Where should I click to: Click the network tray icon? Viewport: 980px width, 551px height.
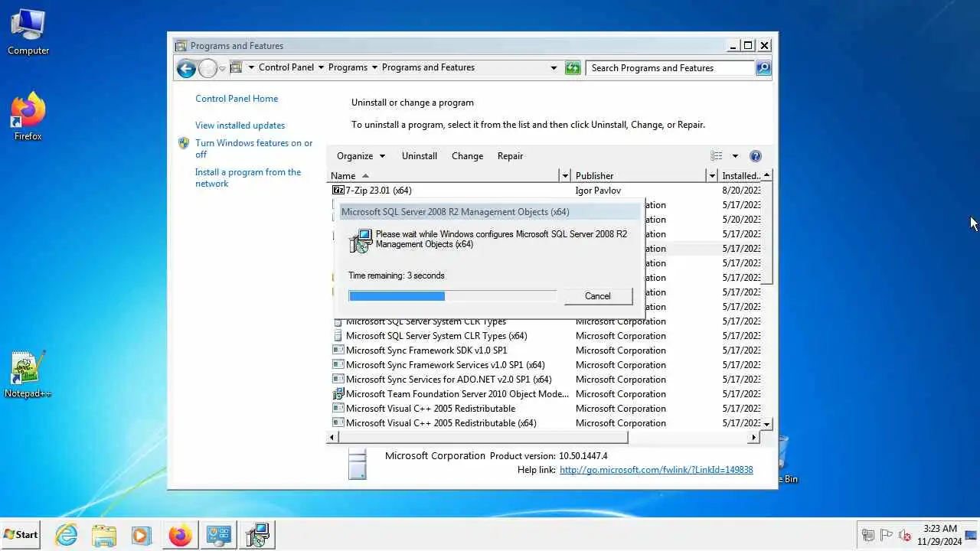click(x=868, y=535)
